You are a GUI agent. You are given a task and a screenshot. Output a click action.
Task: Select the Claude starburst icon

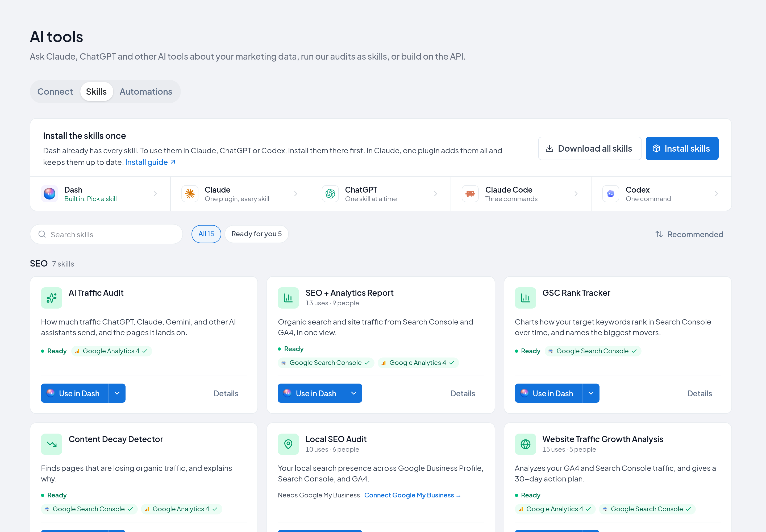190,194
